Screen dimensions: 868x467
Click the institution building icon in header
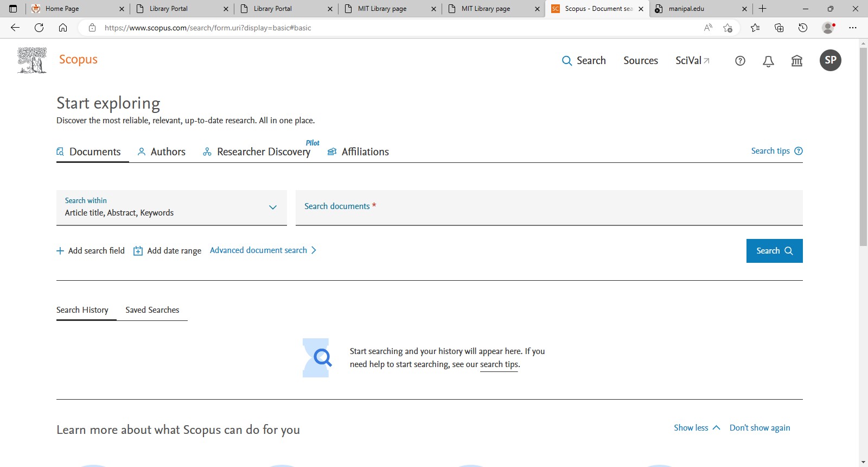pyautogui.click(x=796, y=61)
